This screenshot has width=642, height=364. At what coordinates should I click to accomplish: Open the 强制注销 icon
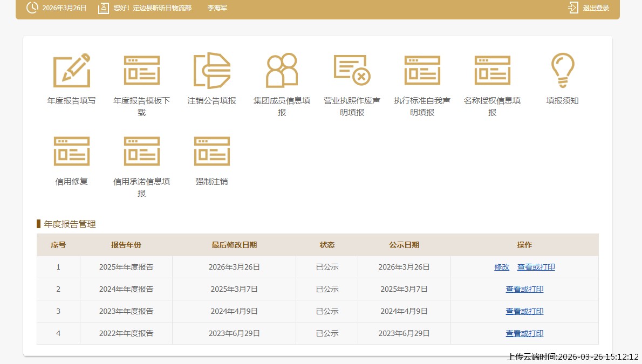click(x=211, y=152)
